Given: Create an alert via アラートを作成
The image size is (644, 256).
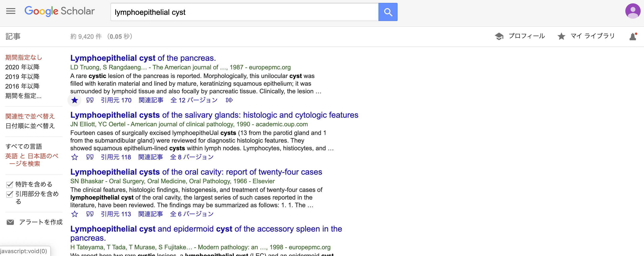Looking at the screenshot, I should click(x=34, y=222).
